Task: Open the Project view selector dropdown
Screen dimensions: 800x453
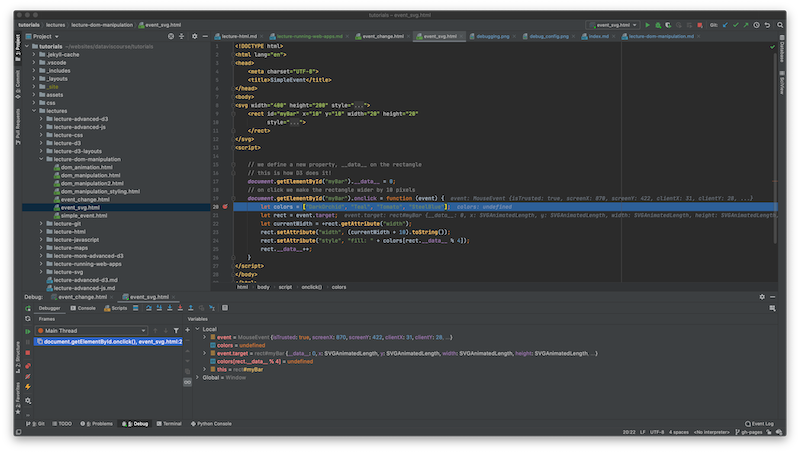Action: 42,36
